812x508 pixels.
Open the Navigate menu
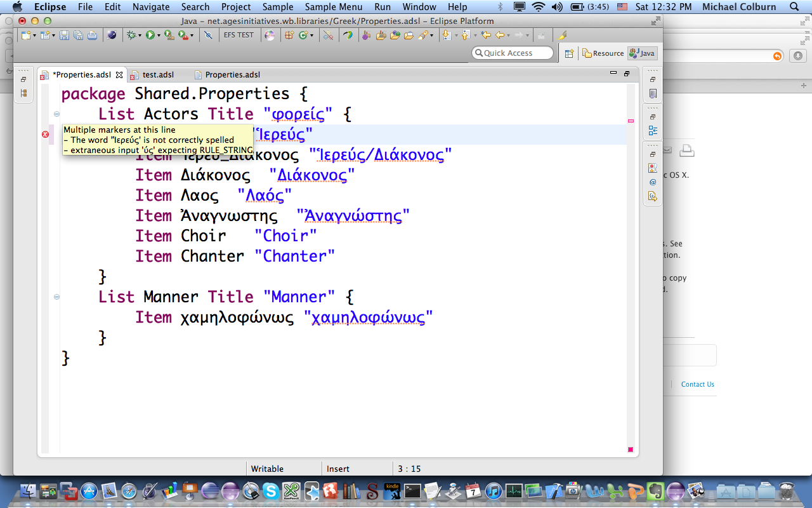point(151,7)
